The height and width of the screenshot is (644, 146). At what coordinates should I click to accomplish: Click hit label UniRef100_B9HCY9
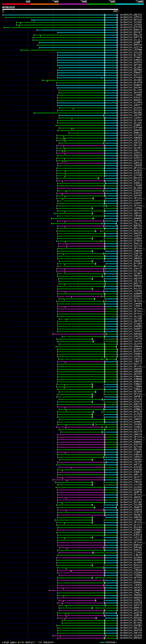(131, 30)
